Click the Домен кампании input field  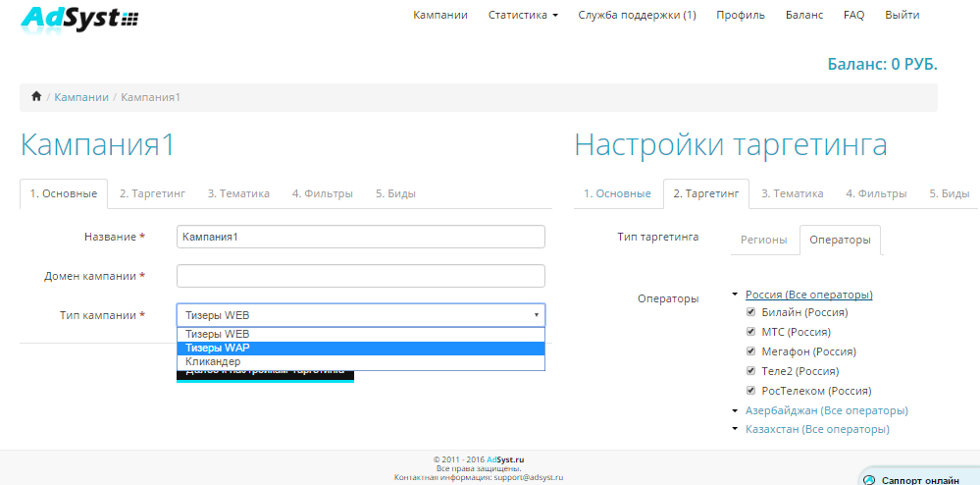(361, 276)
